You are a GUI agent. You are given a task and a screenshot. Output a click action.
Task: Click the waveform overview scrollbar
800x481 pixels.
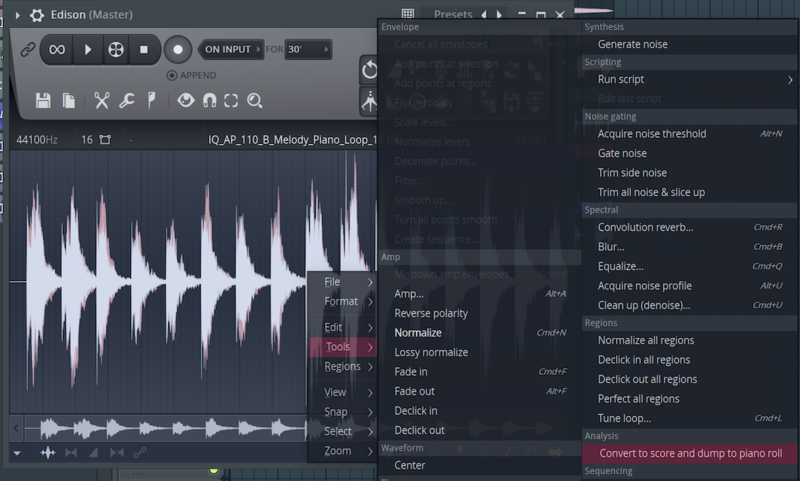(x=160, y=429)
